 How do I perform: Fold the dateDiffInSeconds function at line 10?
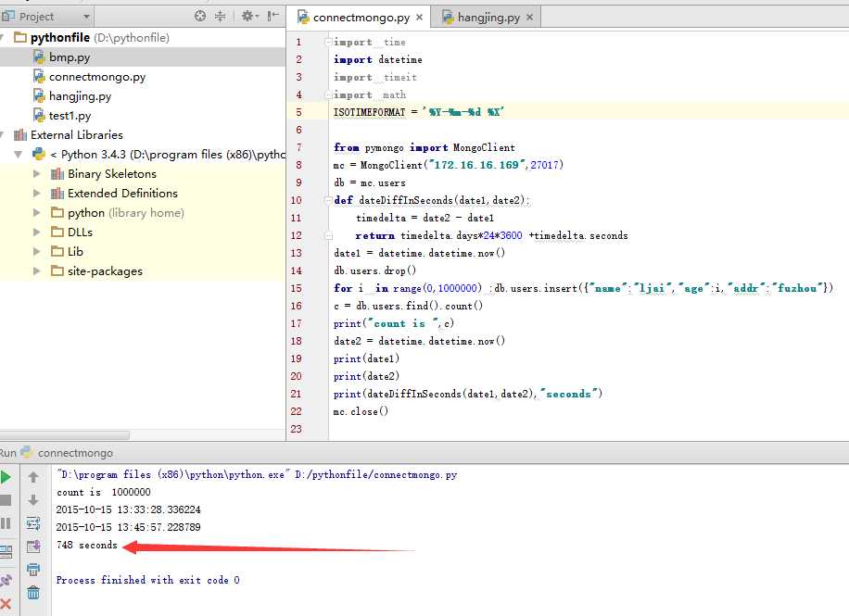(328, 200)
